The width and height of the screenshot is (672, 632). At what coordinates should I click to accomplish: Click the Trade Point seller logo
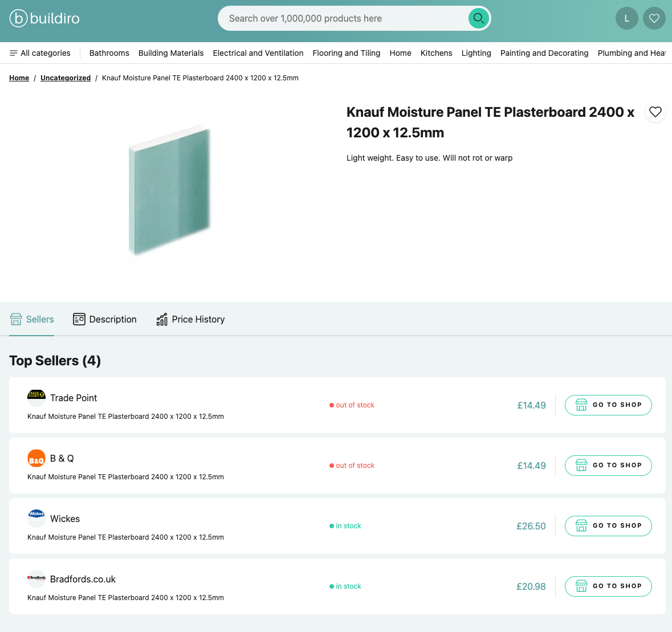[x=36, y=398]
